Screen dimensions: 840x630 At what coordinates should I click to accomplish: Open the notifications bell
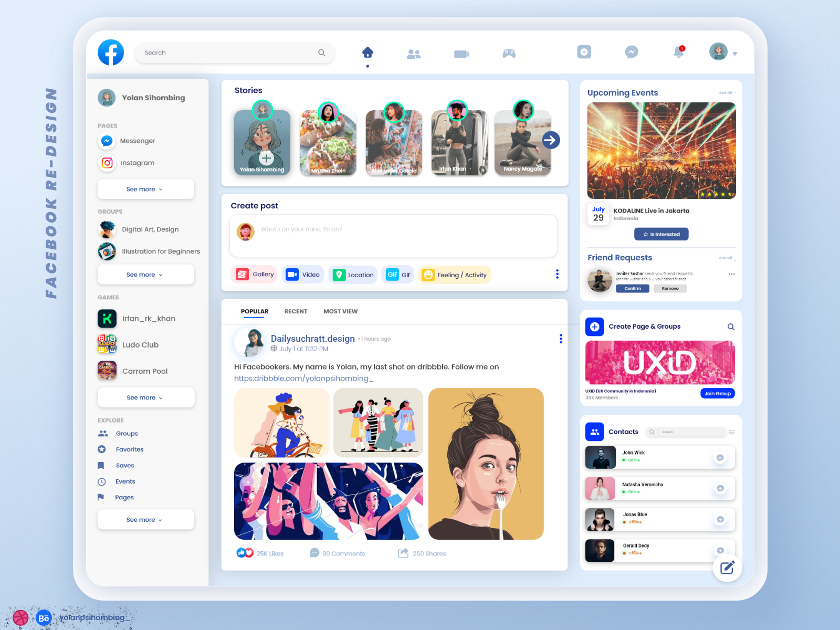(x=678, y=52)
